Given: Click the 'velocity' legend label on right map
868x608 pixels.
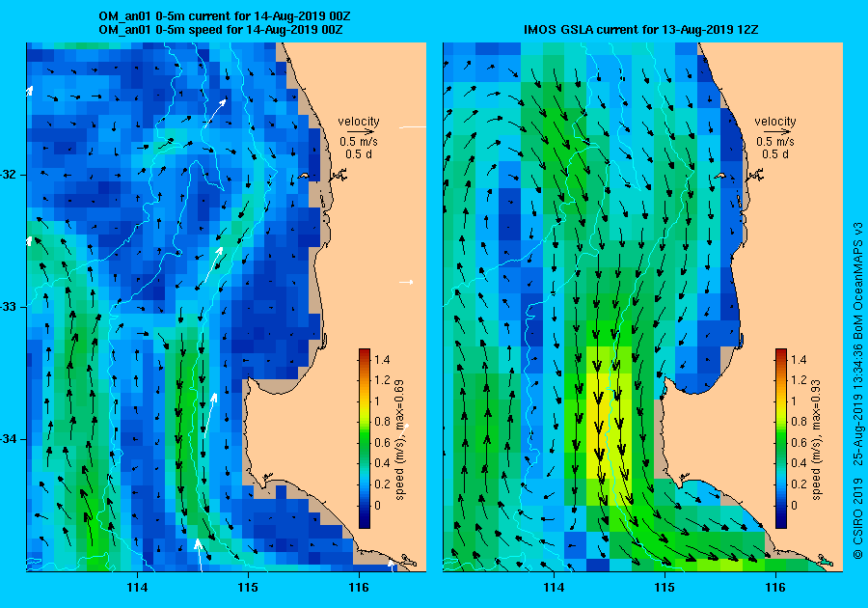Looking at the screenshot, I should pyautogui.click(x=775, y=122).
